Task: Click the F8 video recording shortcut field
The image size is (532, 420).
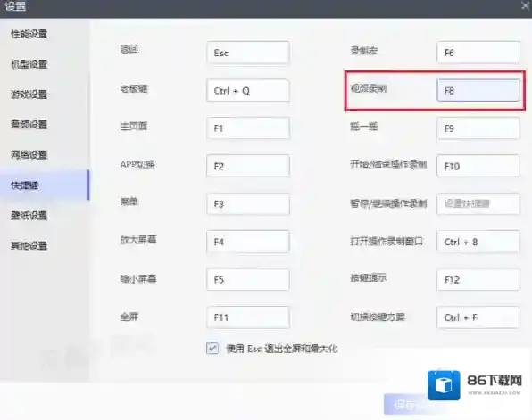Action: [x=478, y=90]
